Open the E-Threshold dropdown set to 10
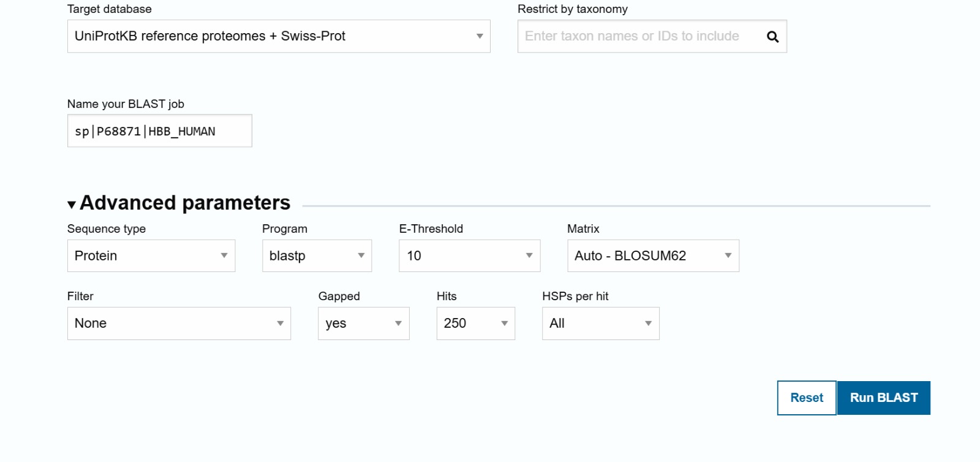The width and height of the screenshot is (980, 462). (x=469, y=256)
